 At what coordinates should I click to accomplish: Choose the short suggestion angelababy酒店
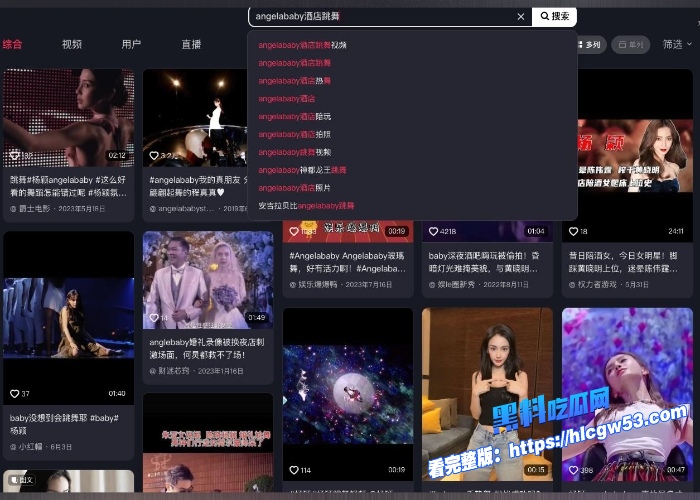pyautogui.click(x=287, y=99)
